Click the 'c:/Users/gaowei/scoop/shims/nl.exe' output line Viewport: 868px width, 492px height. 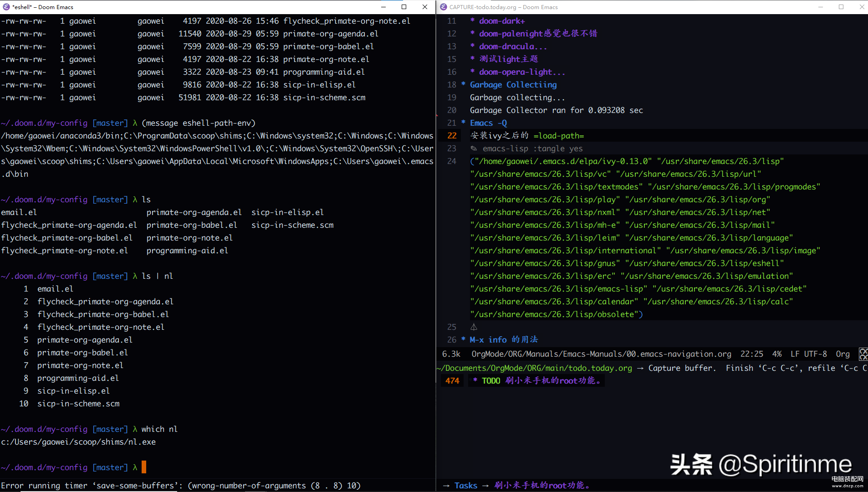[x=78, y=442]
